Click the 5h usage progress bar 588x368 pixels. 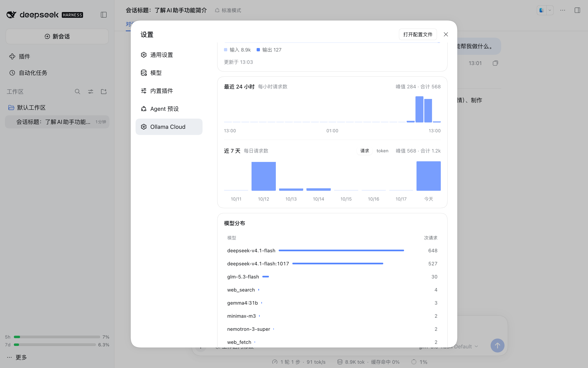pyautogui.click(x=57, y=337)
